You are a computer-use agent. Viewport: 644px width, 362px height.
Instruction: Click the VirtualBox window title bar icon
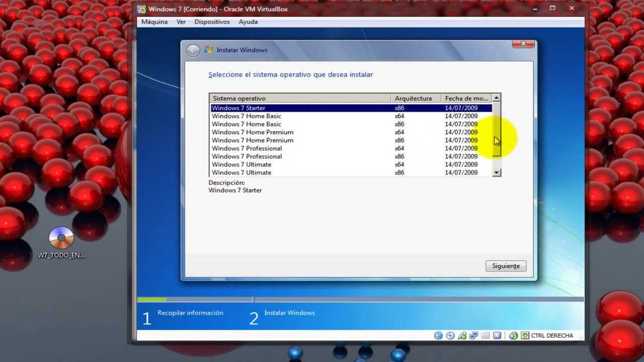(x=141, y=9)
